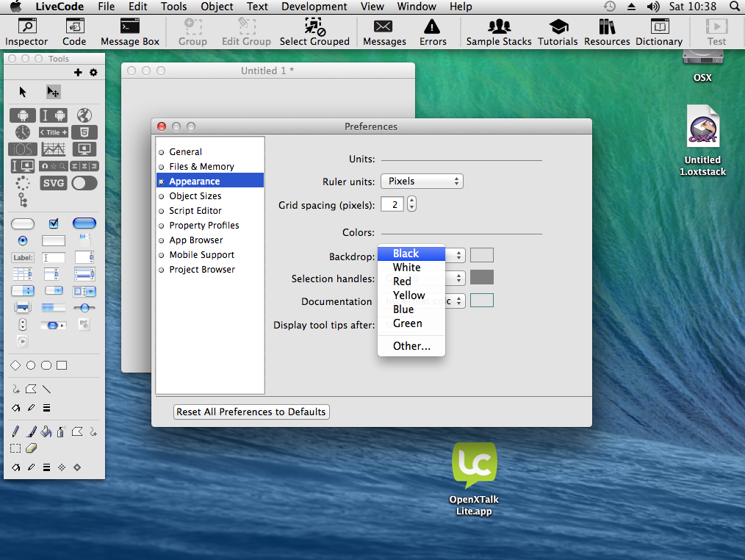Open Tutorials from the toolbar
745x560 pixels.
point(558,32)
